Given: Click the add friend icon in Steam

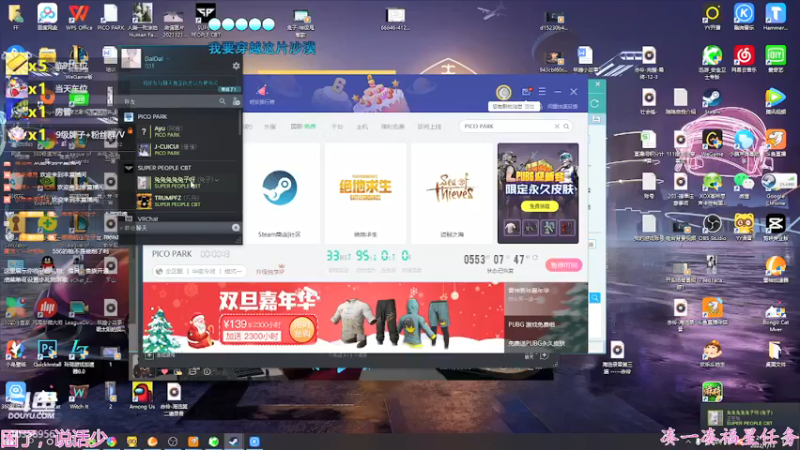Looking at the screenshot, I should pyautogui.click(x=236, y=102).
